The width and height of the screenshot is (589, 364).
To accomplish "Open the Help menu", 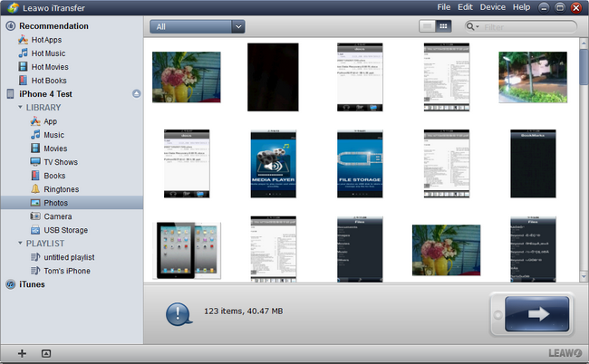I will [x=521, y=7].
